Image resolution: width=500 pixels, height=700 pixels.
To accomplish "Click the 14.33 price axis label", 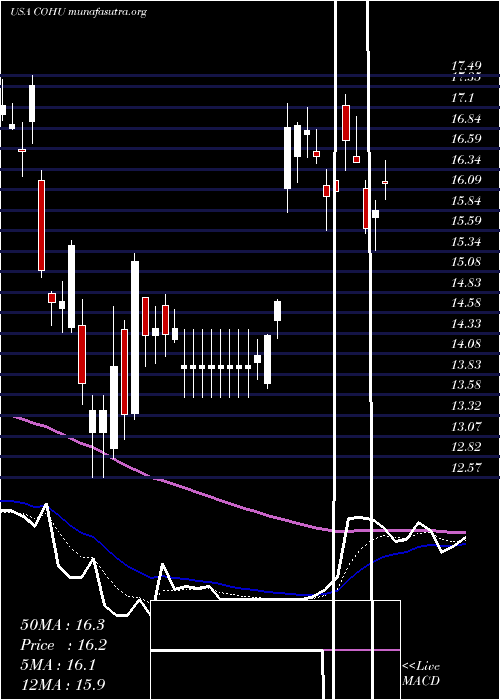I will [466, 324].
